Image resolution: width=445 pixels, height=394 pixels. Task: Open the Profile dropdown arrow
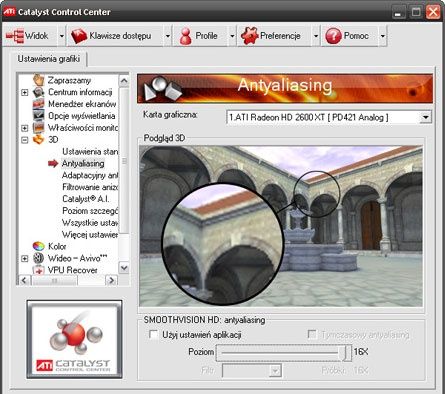[232, 36]
